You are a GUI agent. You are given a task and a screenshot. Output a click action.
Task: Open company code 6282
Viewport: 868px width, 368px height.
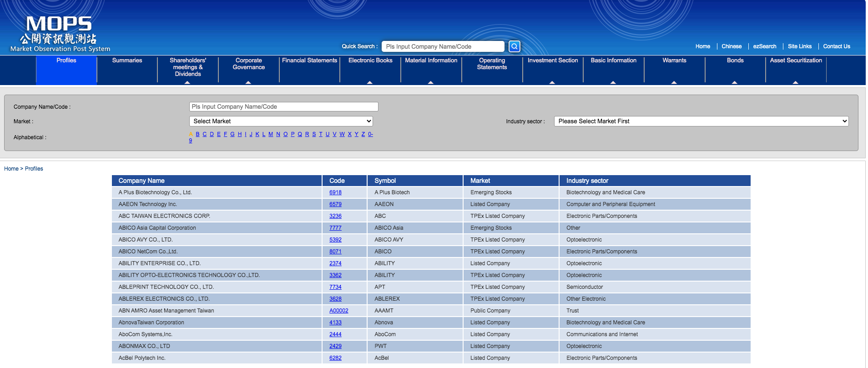335,358
